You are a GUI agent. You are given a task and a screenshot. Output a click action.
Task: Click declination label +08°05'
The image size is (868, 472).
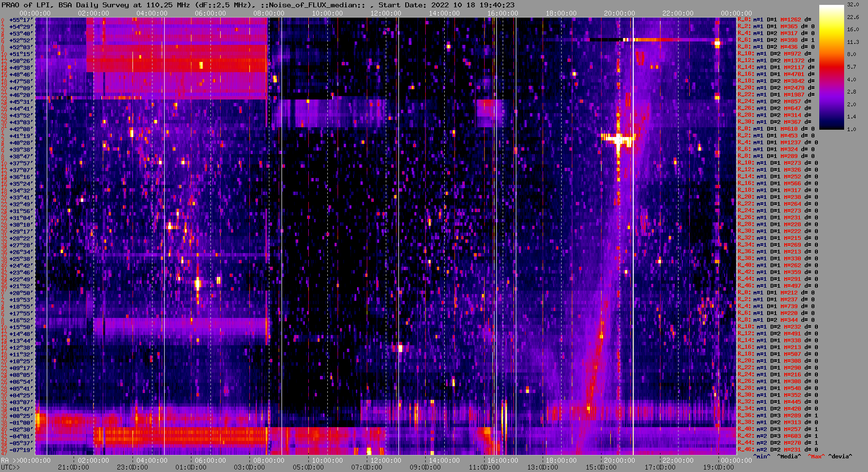21,374
